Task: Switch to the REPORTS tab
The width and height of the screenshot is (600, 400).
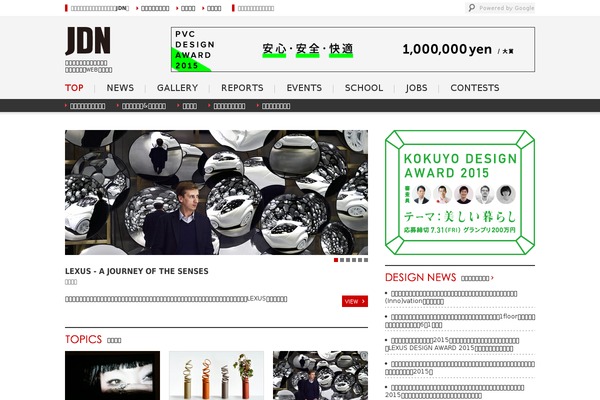Action: [242, 88]
